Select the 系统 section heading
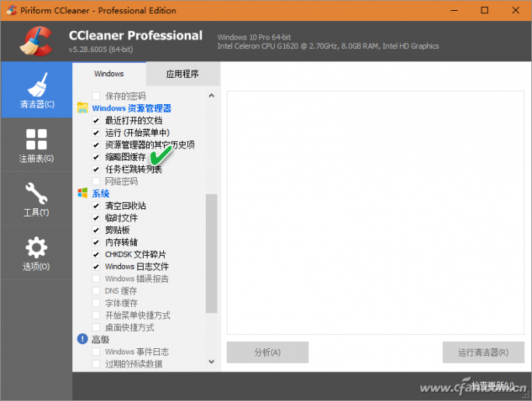The height and width of the screenshot is (401, 532). click(100, 194)
